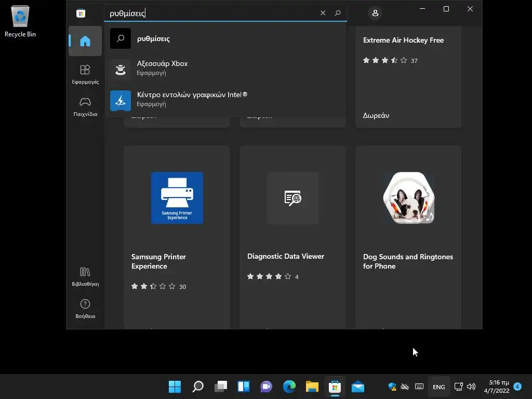
Task: Select the ρυθμίσεις search suggestion
Action: coord(225,38)
